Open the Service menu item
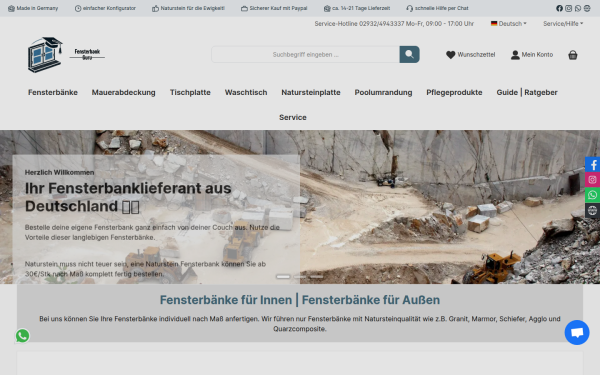The height and width of the screenshot is (375, 600). [x=293, y=117]
